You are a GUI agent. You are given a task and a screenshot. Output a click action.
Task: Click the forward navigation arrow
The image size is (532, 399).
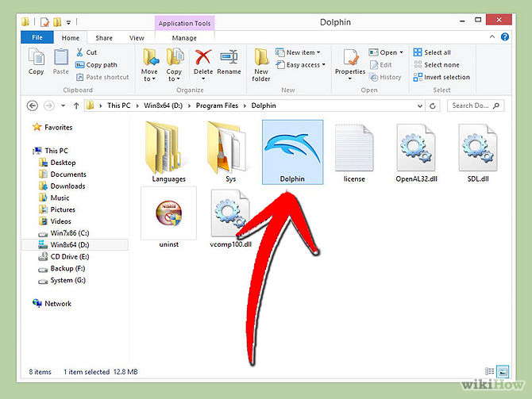[49, 106]
